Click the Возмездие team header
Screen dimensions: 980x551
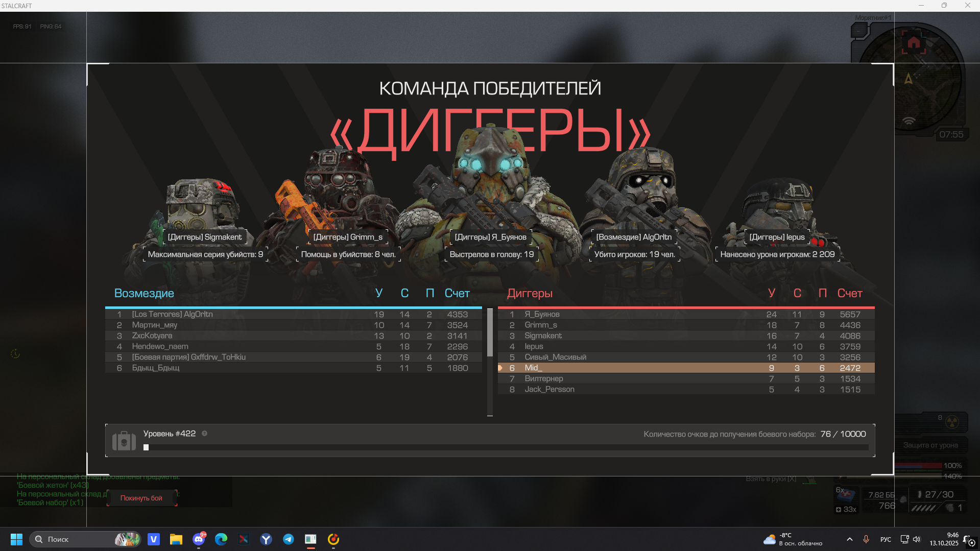[144, 294]
